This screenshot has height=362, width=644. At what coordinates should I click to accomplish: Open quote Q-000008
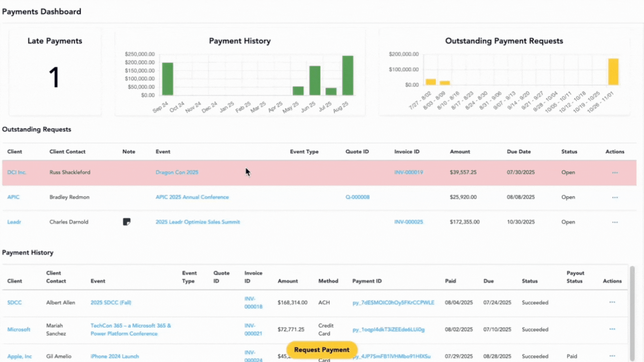point(357,197)
